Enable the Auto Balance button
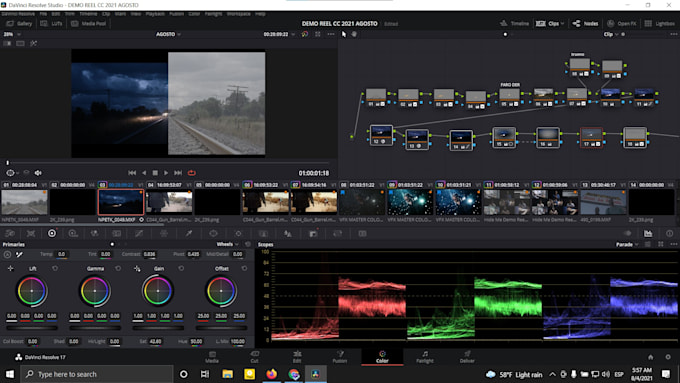The height and width of the screenshot is (383, 680). tap(7, 255)
